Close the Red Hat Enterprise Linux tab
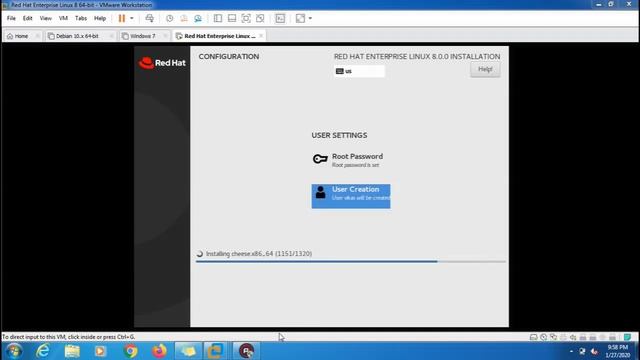 pos(261,36)
